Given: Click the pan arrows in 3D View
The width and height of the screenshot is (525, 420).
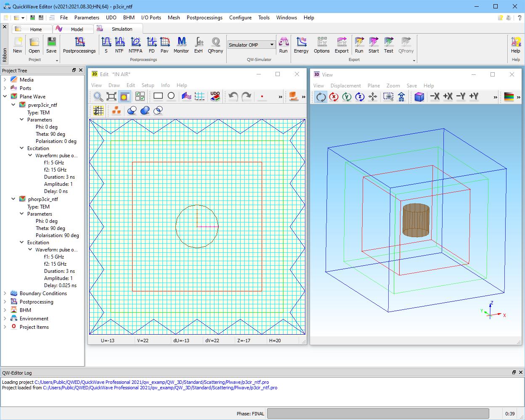Looking at the screenshot, I should click(x=373, y=97).
